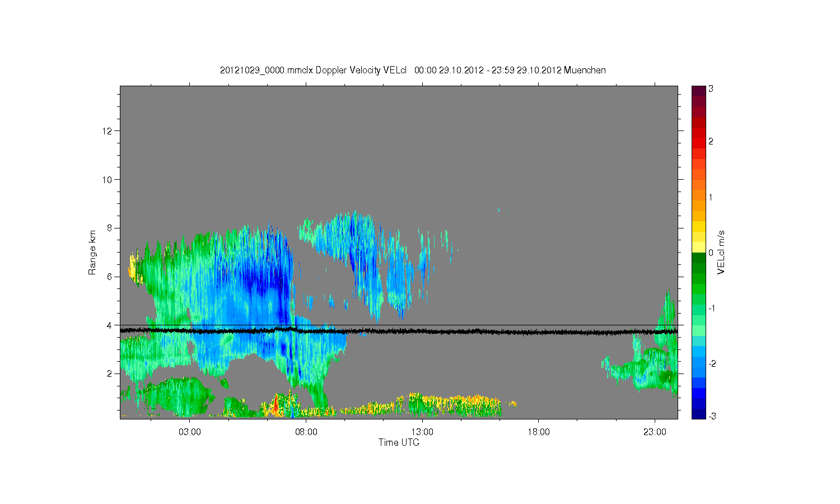The image size is (840, 504).
Task: Click the 23:00 time tick label
Action: 655,432
